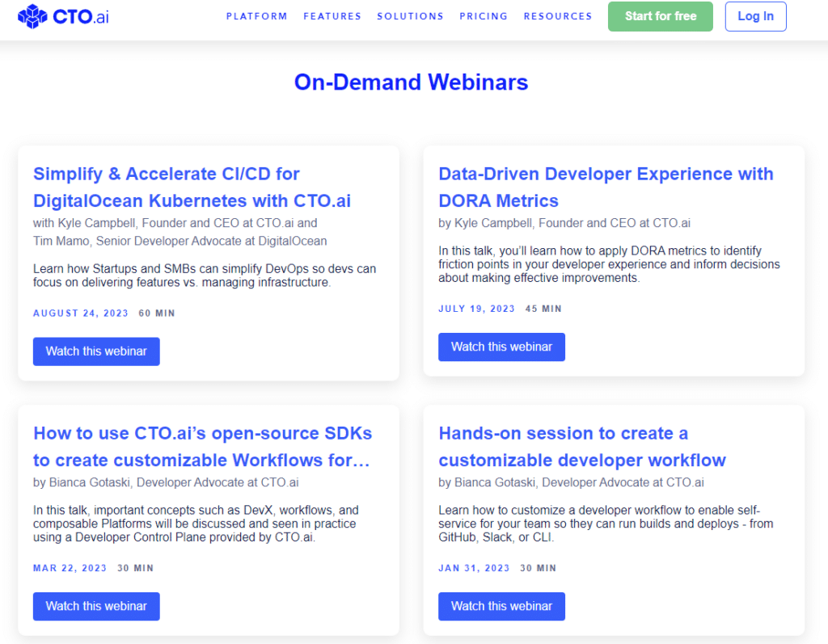Open the PLATFORM navigation menu
The width and height of the screenshot is (828, 644).
click(x=256, y=16)
